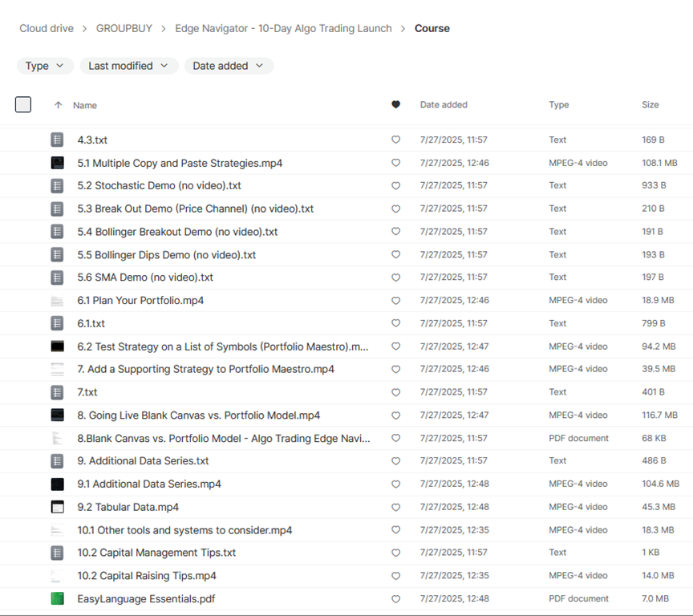Click the video thumbnail for 5.1 Multiple Copy and Paste Strategies
The height and width of the screenshot is (616, 693).
[57, 163]
